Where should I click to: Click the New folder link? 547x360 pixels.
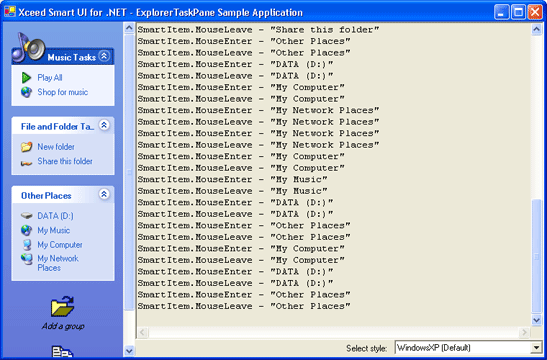[56, 147]
